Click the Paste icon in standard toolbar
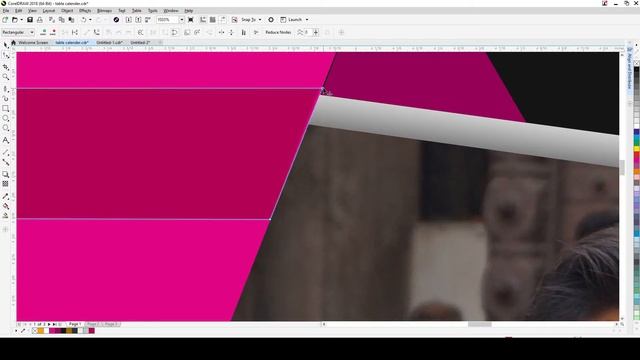Viewport: 640px width, 360px height. (x=71, y=20)
